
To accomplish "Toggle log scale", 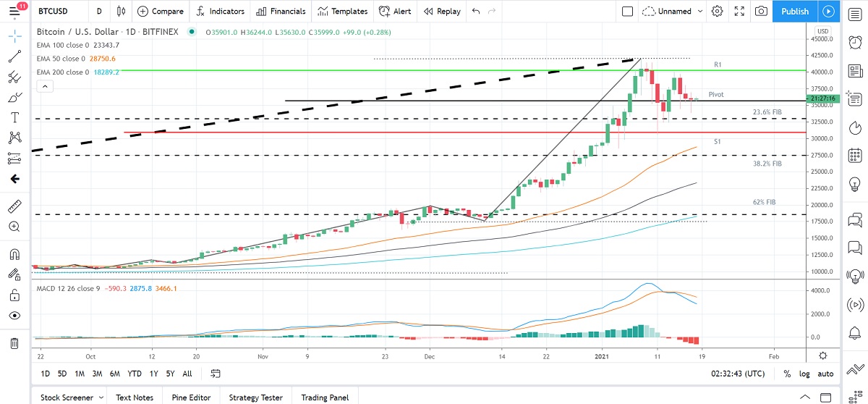I will tap(805, 374).
